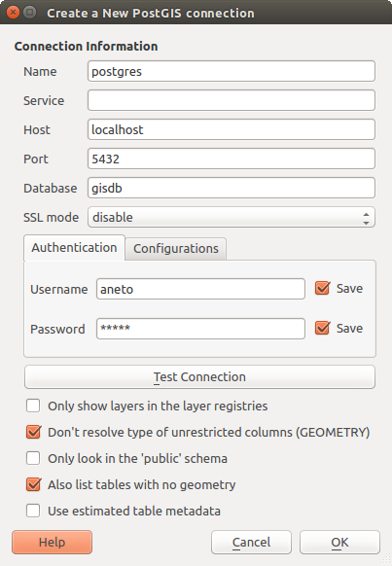Click the Cancel button
Screen dimensions: 392x566
[x=251, y=543]
